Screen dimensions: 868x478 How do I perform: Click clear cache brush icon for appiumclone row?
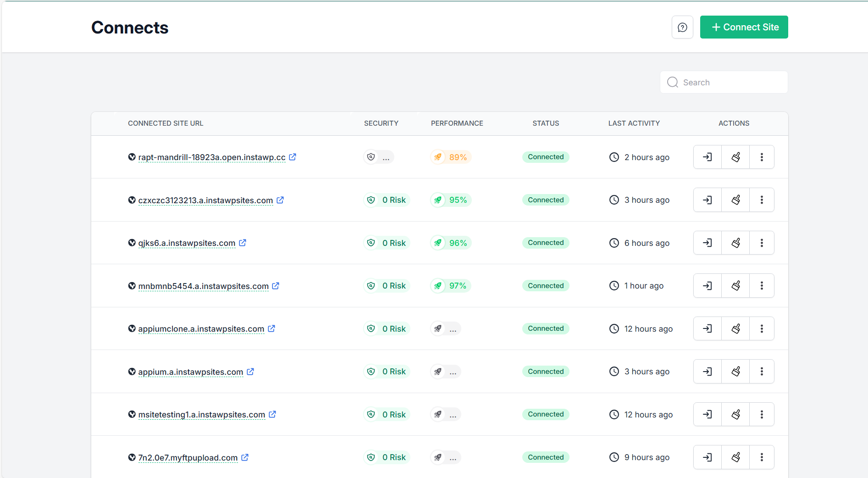pos(735,328)
